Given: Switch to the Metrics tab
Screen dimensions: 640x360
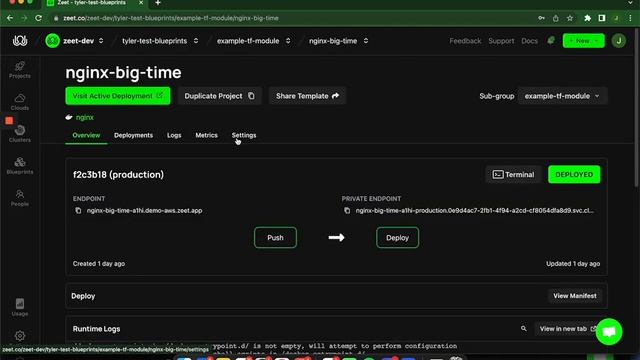Looking at the screenshot, I should click(207, 135).
